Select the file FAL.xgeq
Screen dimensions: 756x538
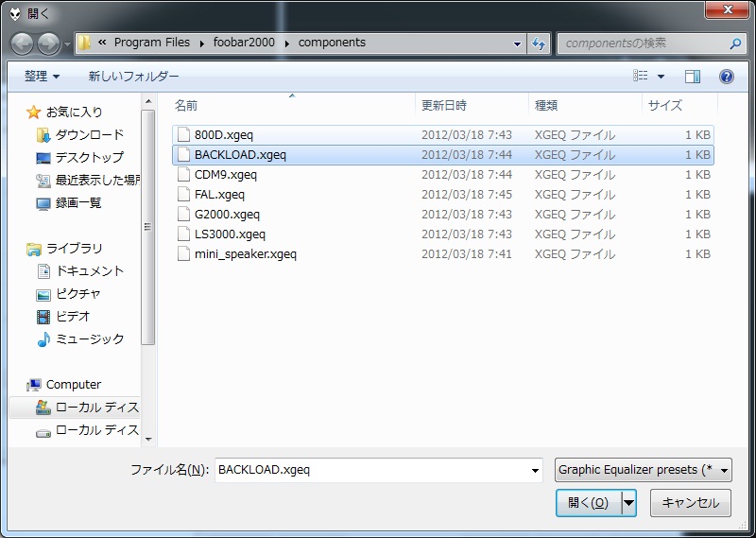click(442, 194)
